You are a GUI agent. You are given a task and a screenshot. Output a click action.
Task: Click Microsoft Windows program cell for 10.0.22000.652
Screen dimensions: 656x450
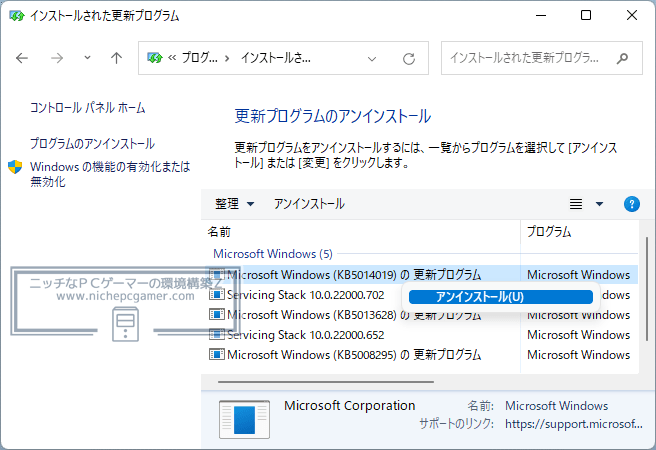coord(578,335)
